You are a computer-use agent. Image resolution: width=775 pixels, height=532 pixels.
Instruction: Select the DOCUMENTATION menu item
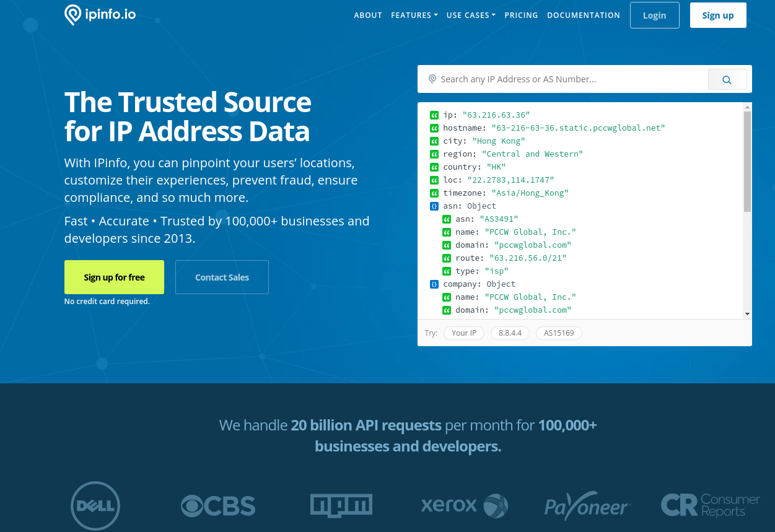(x=584, y=15)
